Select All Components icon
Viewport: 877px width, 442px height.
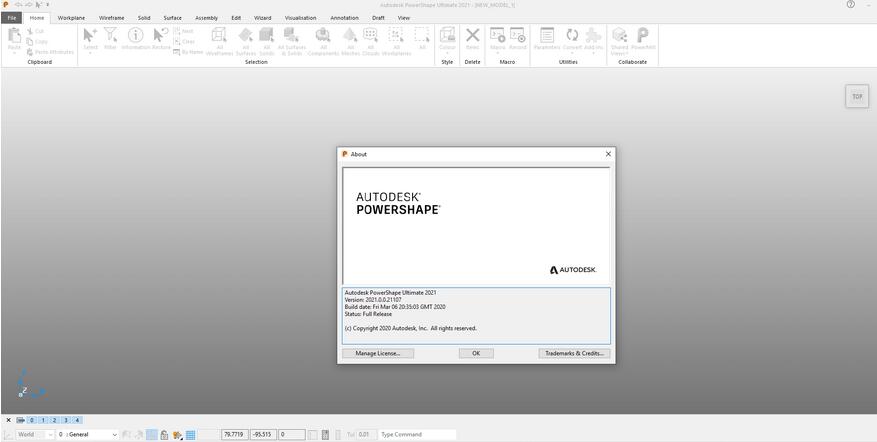coord(323,35)
